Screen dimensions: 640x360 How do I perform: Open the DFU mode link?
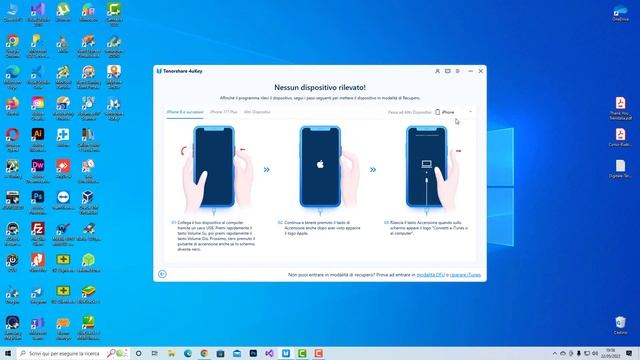pyautogui.click(x=431, y=275)
